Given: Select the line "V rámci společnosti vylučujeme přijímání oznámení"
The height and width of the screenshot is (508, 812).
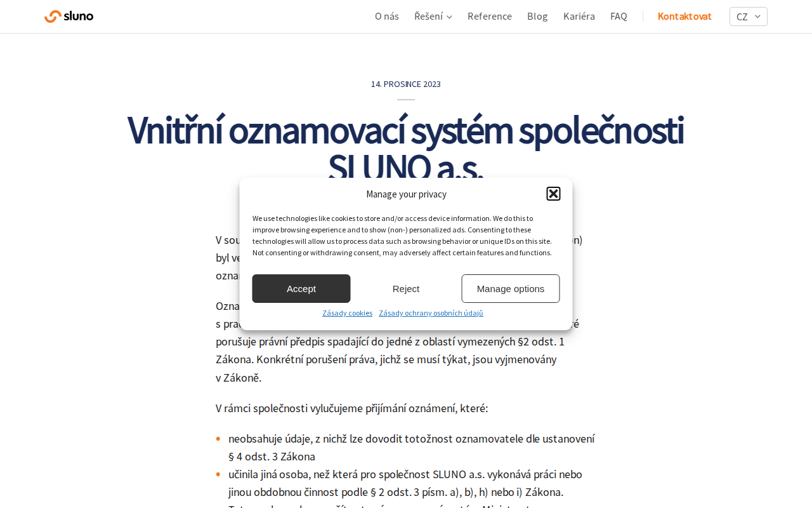Looking at the screenshot, I should tap(352, 408).
